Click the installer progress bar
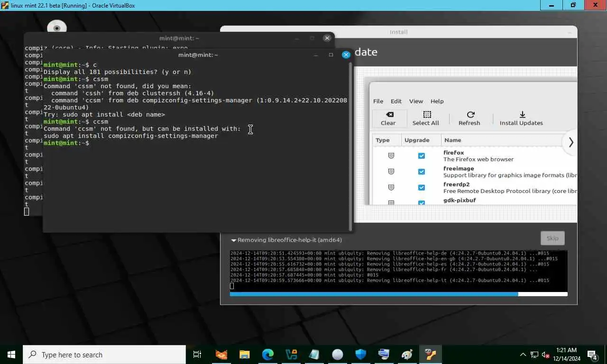Viewport: 607px width, 364px height. point(398,294)
